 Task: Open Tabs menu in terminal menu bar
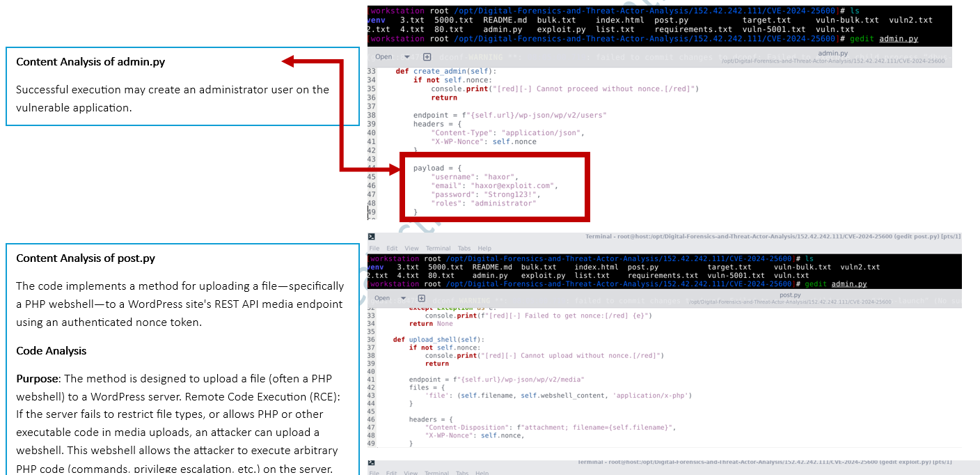464,248
